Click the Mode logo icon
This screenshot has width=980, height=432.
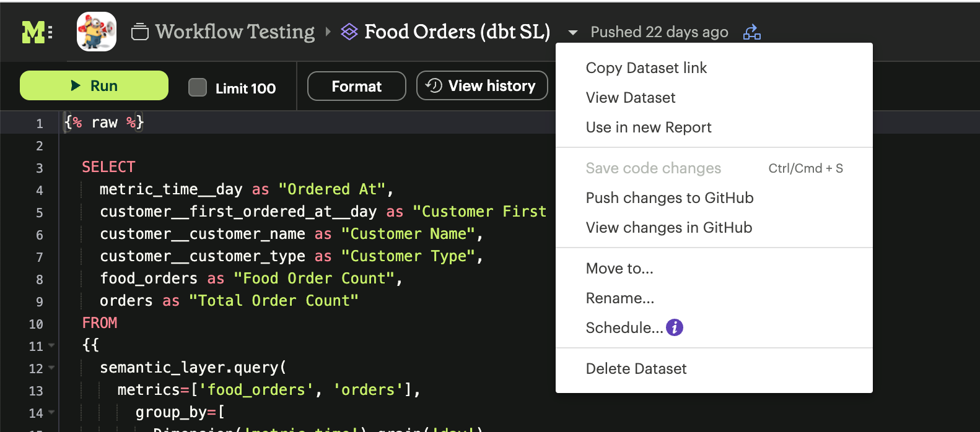pos(37,32)
